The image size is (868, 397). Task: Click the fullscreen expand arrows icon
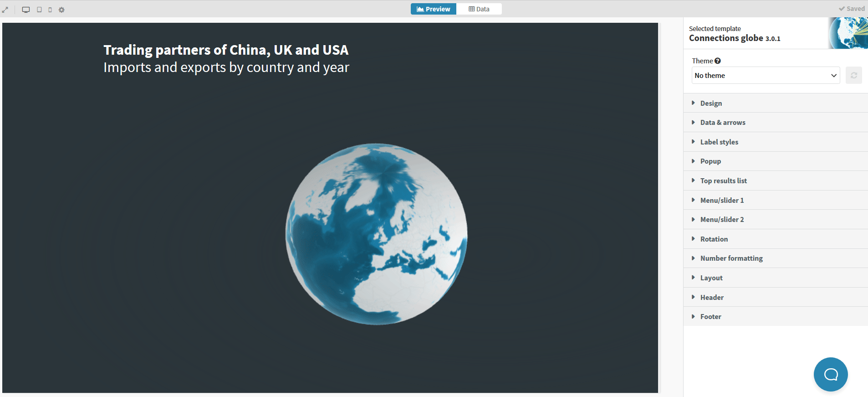[x=5, y=10]
